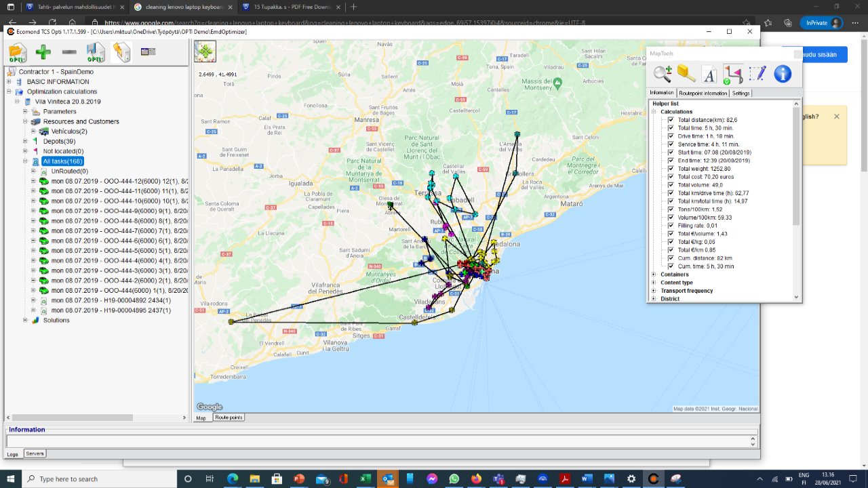Screen dimensions: 868x488
Task: Open the OPTI folder icon in toolbar
Action: click(18, 52)
